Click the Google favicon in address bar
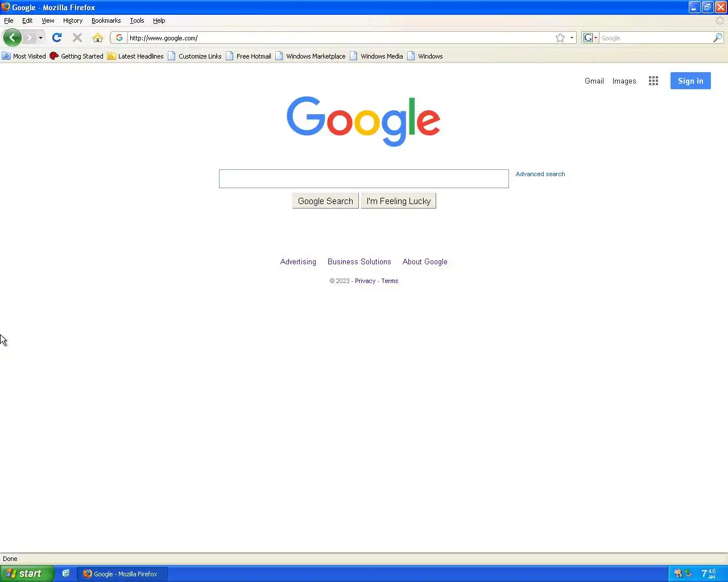The image size is (728, 582). 119,38
